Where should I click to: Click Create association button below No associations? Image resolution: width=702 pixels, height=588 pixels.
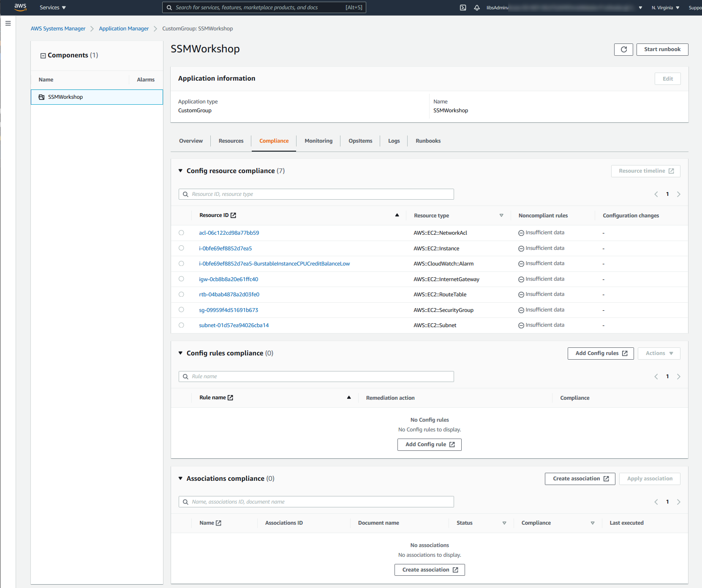[430, 570]
